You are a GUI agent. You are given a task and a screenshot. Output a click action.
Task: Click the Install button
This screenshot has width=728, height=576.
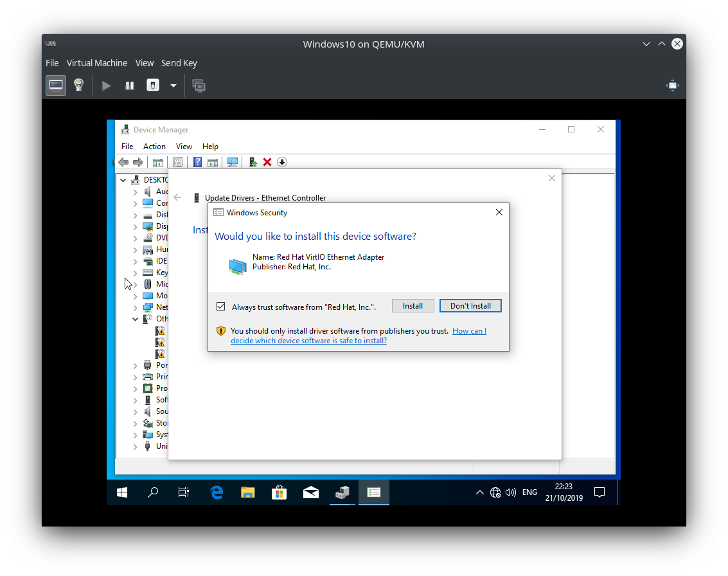point(413,306)
